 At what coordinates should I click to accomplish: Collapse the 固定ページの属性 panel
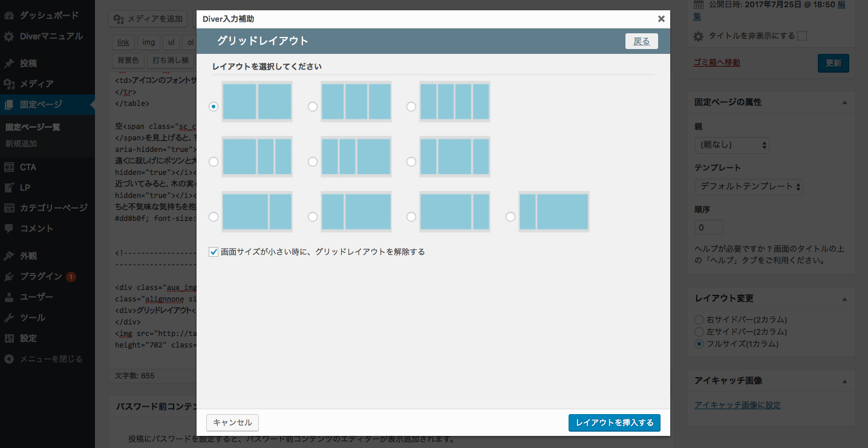[844, 102]
